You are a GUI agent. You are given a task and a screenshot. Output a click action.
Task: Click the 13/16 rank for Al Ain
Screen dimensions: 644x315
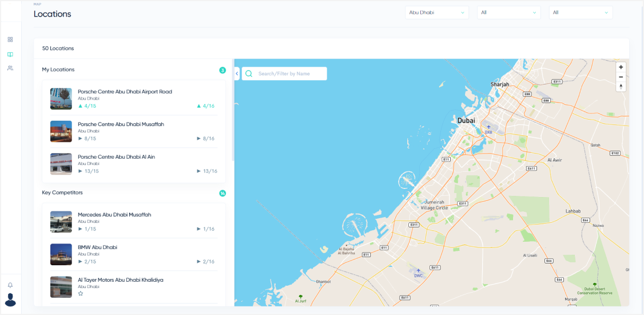click(206, 171)
